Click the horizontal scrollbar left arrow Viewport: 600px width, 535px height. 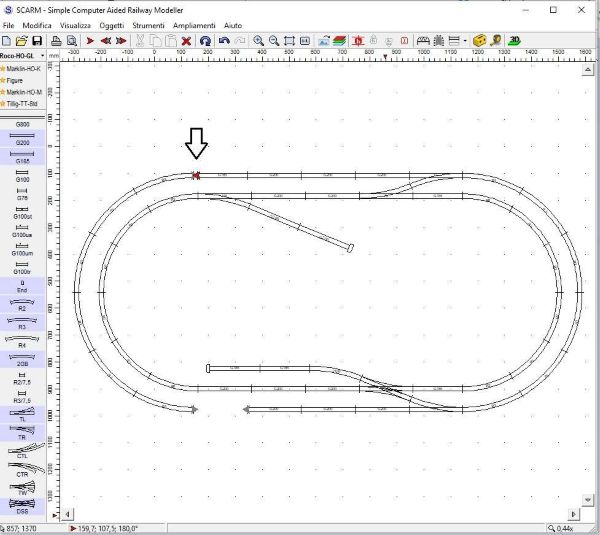[x=68, y=514]
